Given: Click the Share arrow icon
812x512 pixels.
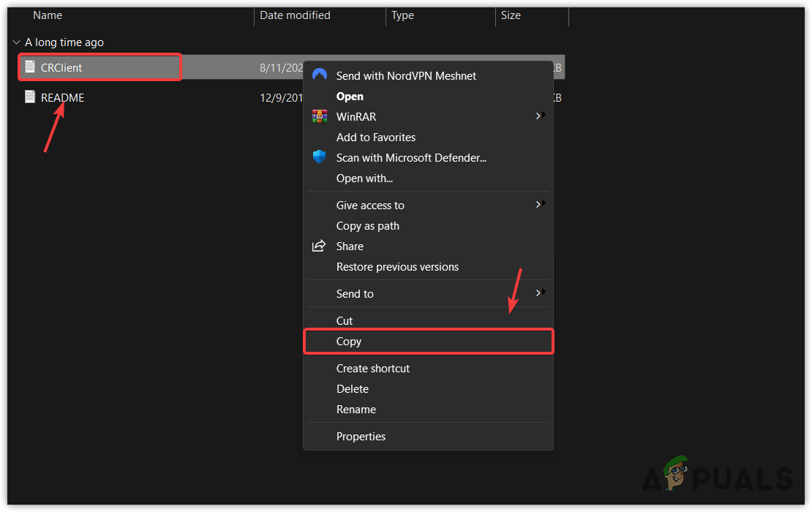Looking at the screenshot, I should tap(319, 246).
